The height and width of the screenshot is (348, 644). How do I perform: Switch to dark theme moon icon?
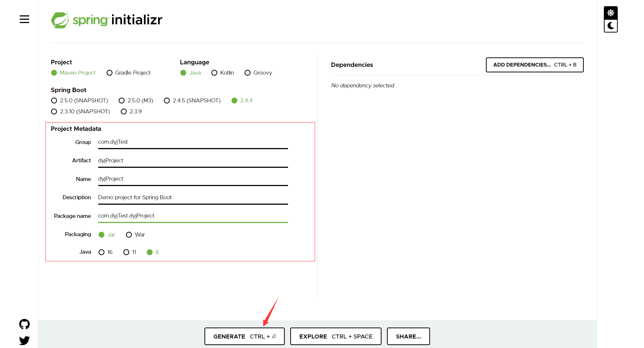tap(611, 26)
